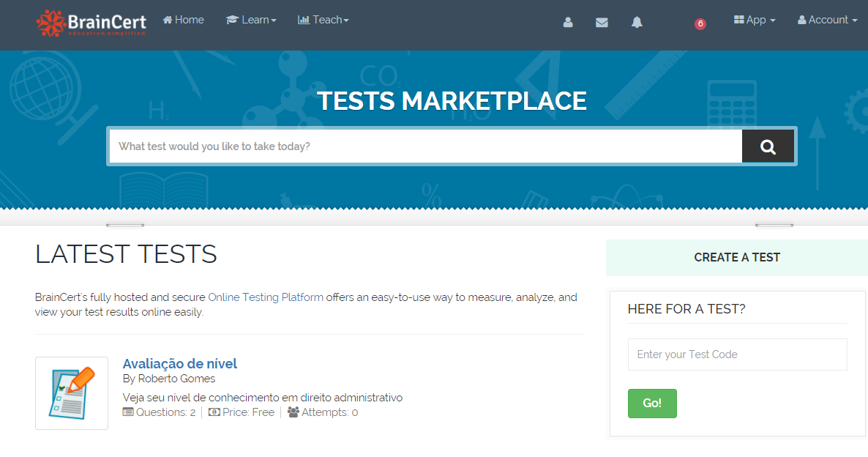Open the notifications bell icon
Screen dimensions: 868x457
click(x=637, y=23)
